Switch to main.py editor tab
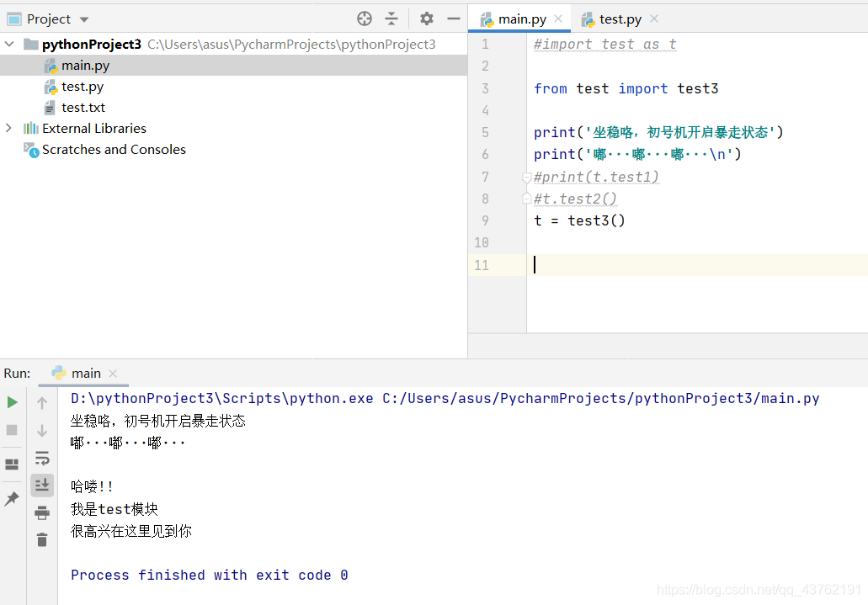Image resolution: width=868 pixels, height=605 pixels. (521, 19)
